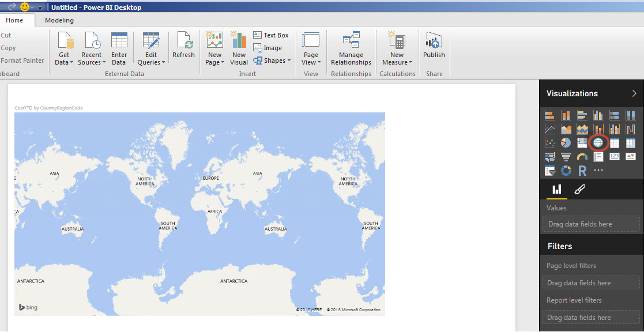Switch to the Modeling ribbon tab
644x332 pixels.
[59, 20]
